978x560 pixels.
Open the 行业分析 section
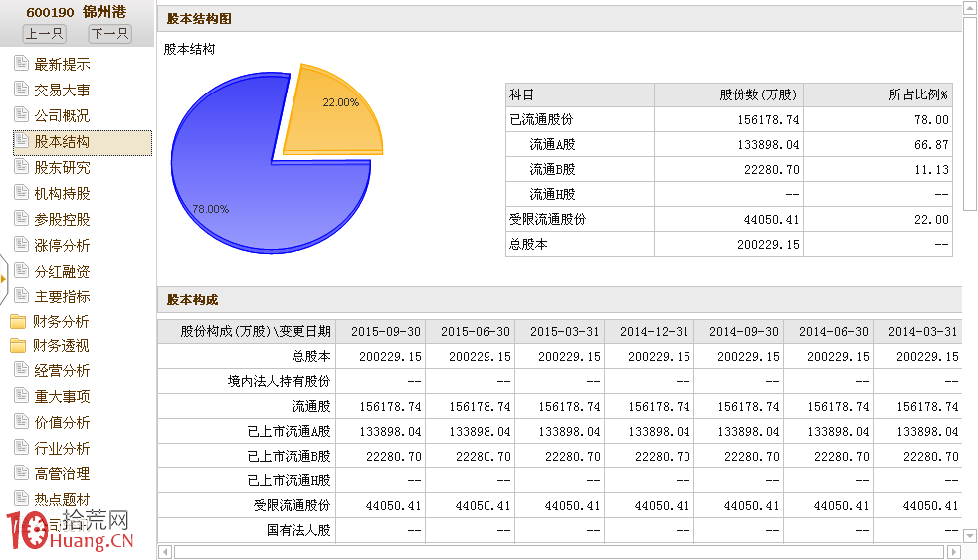coord(62,449)
